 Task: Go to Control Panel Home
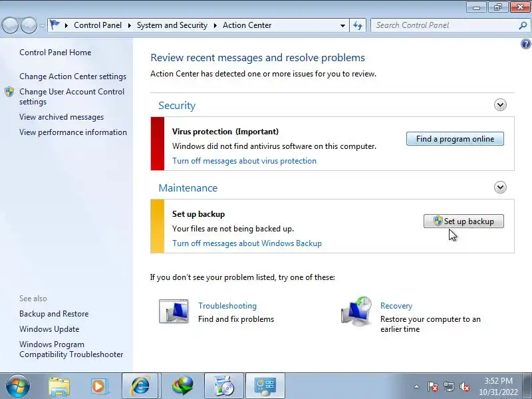click(55, 53)
